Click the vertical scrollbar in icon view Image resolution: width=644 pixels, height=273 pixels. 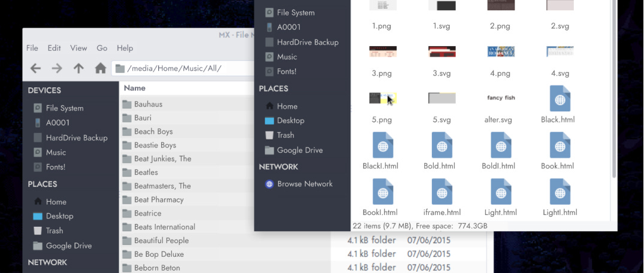[x=613, y=90]
